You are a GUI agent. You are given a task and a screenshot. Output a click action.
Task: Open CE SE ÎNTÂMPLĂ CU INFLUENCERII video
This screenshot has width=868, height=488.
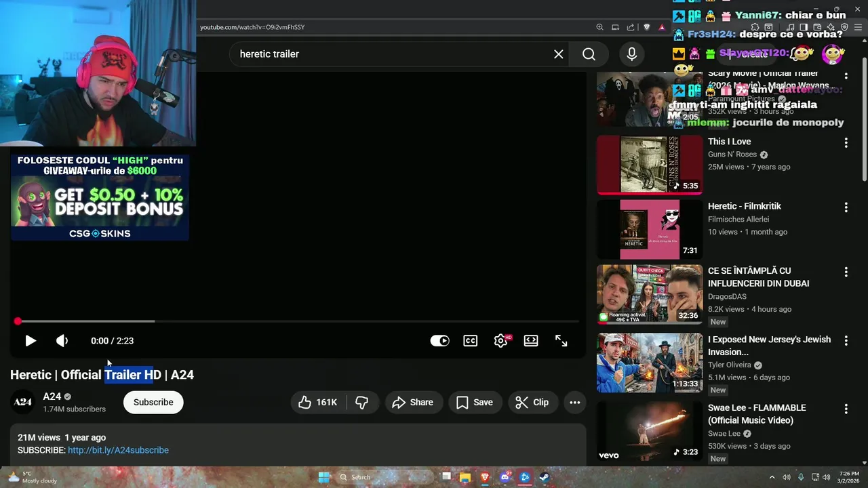click(758, 277)
